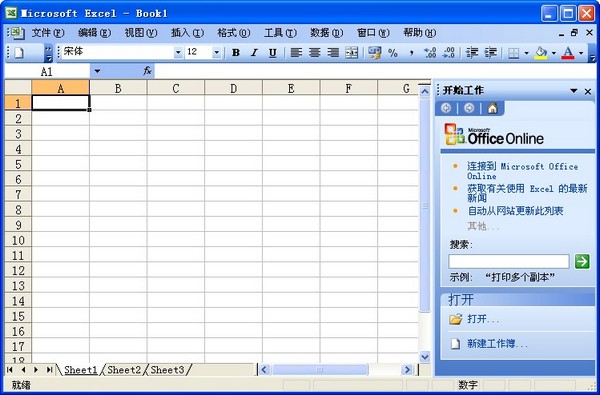Align cell text to the left

[296, 53]
